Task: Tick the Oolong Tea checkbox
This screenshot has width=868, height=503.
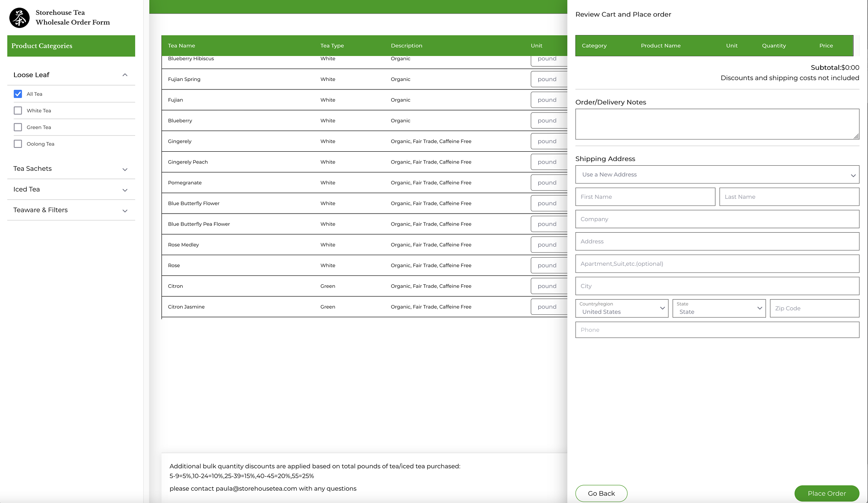Action: (x=18, y=144)
